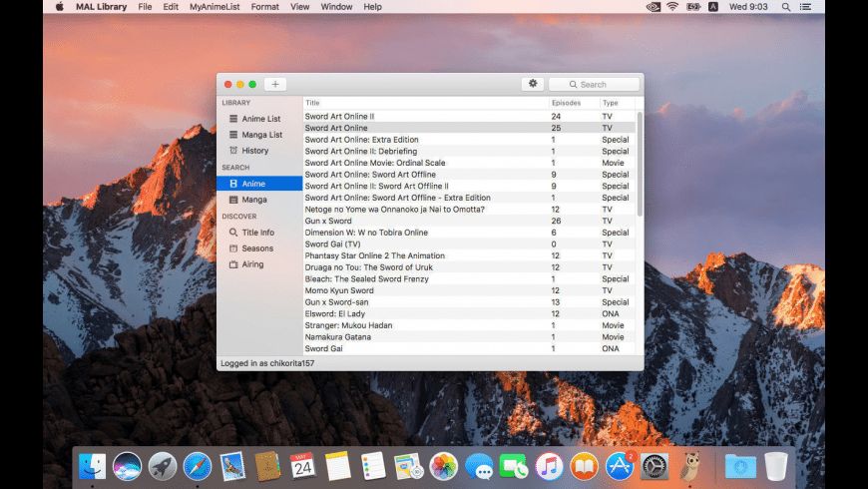Select Sword Art Online II: Debriefing row
Image resolution: width=868 pixels, height=489 pixels.
(x=470, y=151)
